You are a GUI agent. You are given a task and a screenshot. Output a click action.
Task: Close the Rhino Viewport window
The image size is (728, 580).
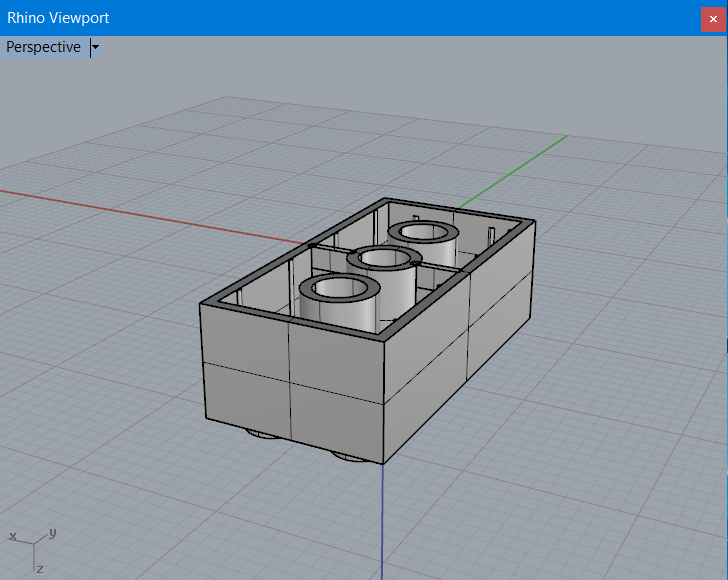click(x=713, y=19)
